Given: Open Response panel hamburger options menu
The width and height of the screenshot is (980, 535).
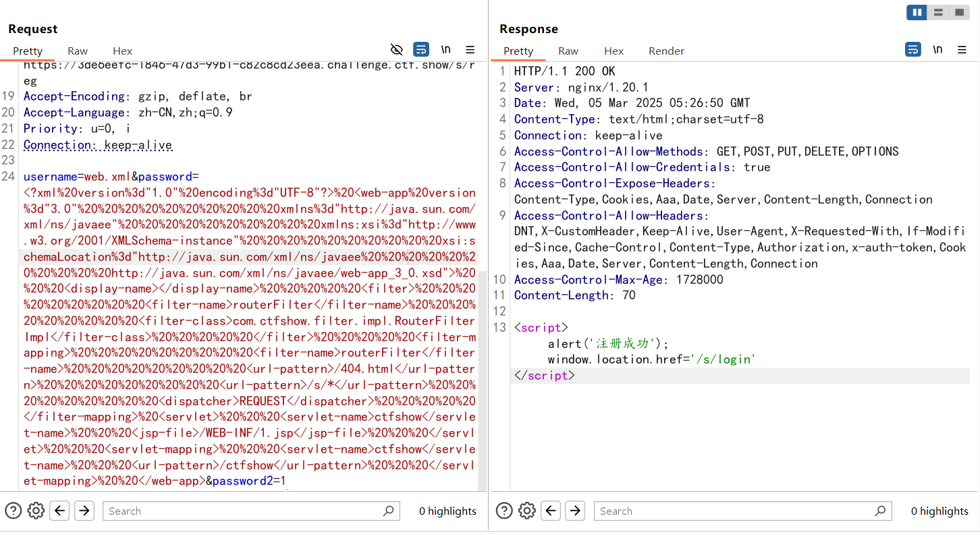Looking at the screenshot, I should (962, 49).
